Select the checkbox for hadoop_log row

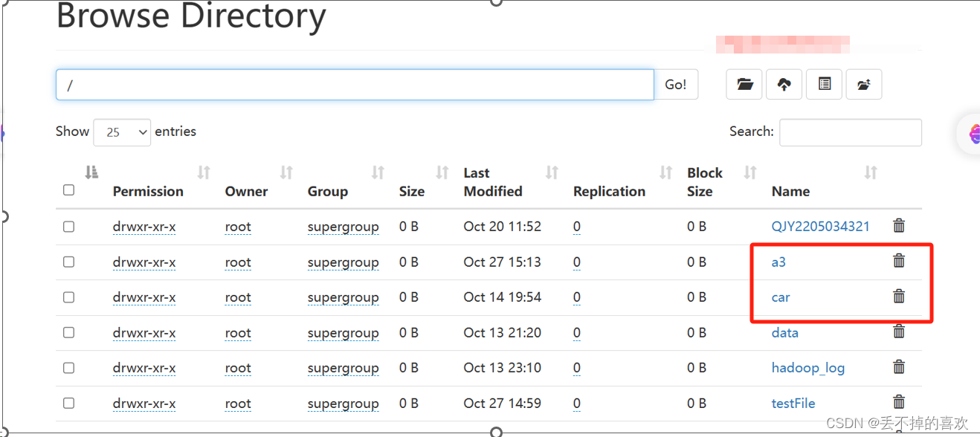click(69, 367)
